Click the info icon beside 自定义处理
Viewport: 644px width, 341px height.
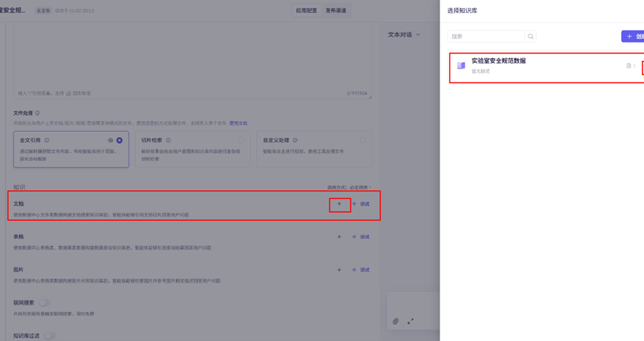(295, 140)
